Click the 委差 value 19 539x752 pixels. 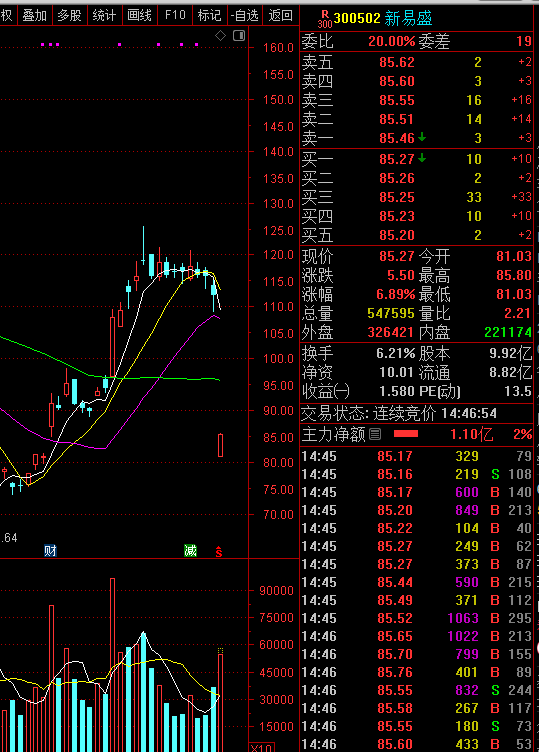(x=524, y=41)
